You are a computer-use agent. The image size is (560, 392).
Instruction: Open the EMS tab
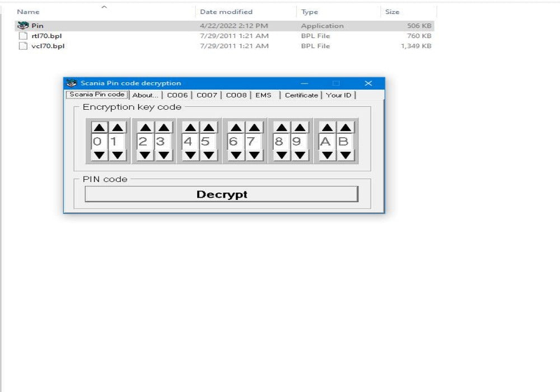(263, 95)
